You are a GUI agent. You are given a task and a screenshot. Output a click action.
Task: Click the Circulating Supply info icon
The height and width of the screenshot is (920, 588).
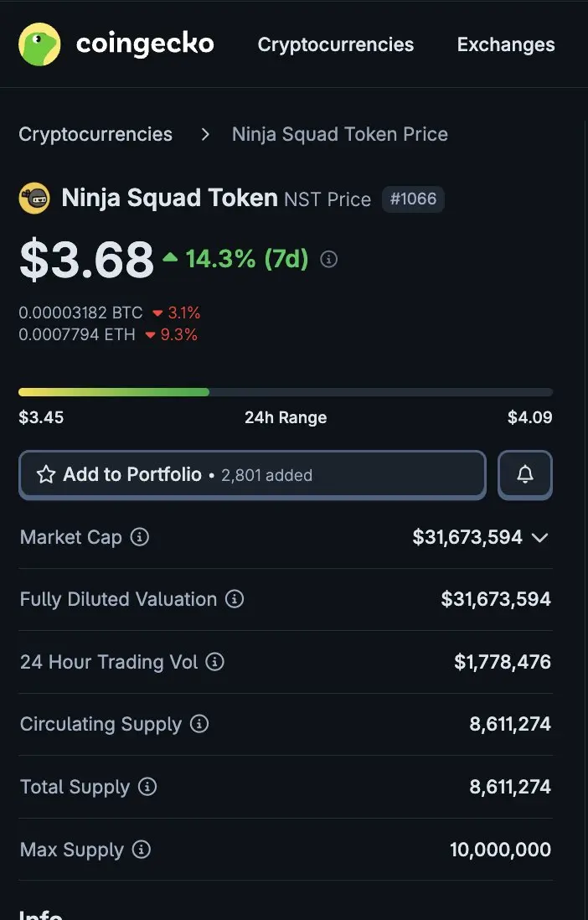[x=199, y=724]
